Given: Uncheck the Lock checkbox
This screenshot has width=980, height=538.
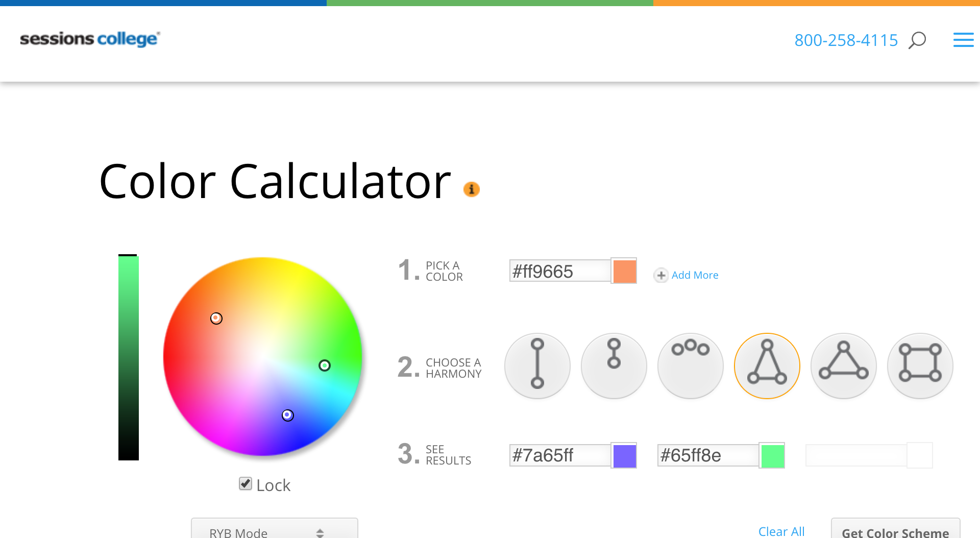Looking at the screenshot, I should (x=245, y=484).
